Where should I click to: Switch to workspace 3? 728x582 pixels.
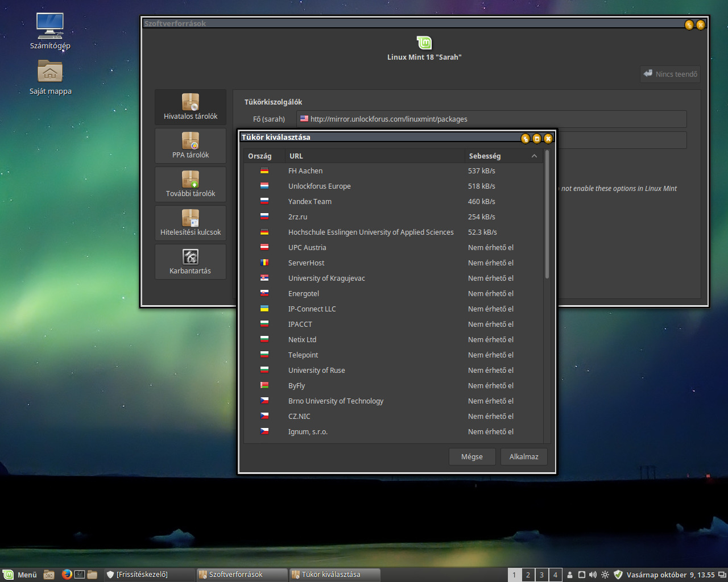541,575
